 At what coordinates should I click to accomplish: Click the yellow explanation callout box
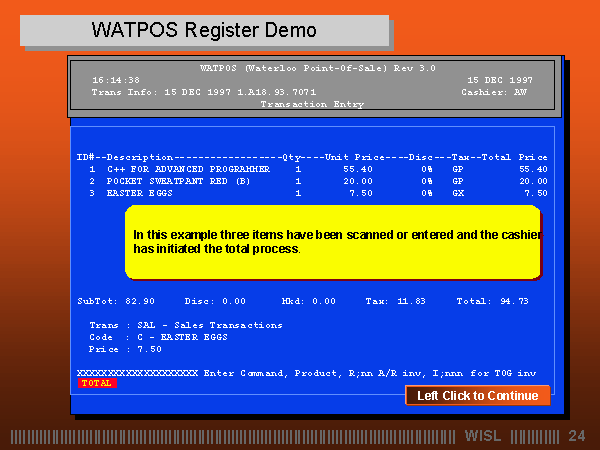[x=332, y=241]
